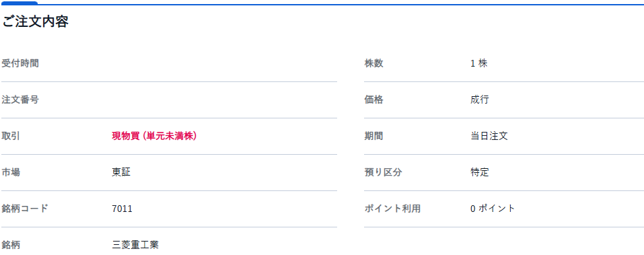Click the 当日注文 period value

489,137
